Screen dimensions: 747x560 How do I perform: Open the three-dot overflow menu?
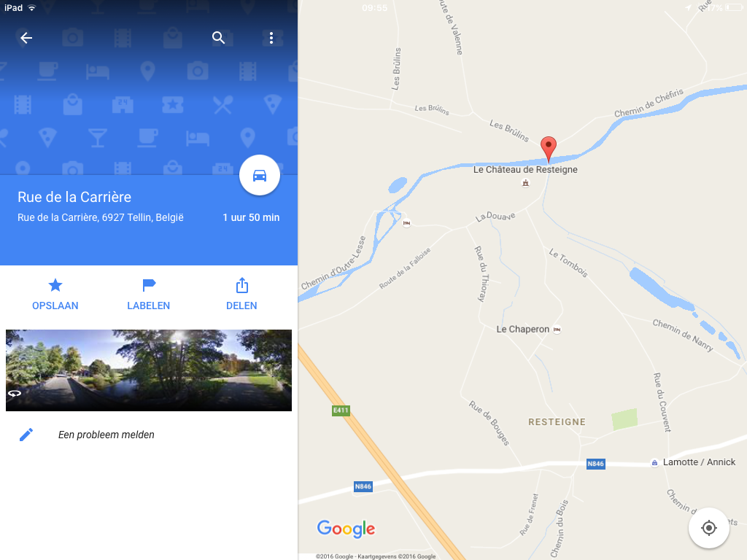[271, 38]
